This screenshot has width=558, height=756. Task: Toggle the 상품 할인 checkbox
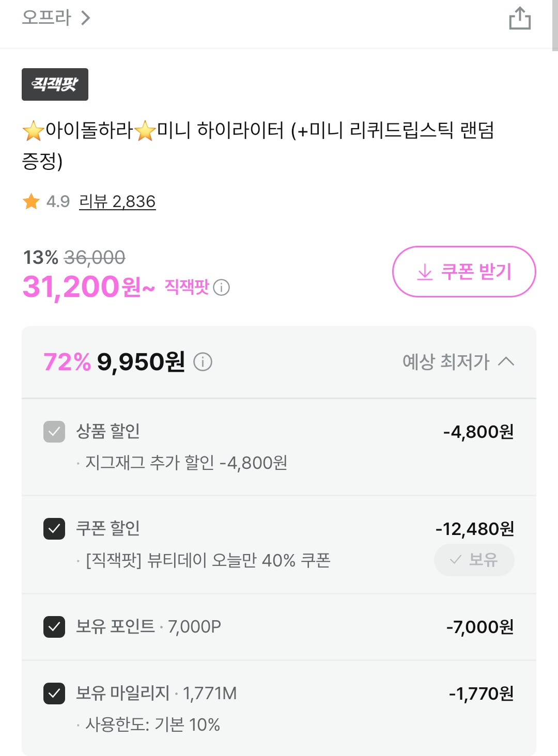click(54, 432)
